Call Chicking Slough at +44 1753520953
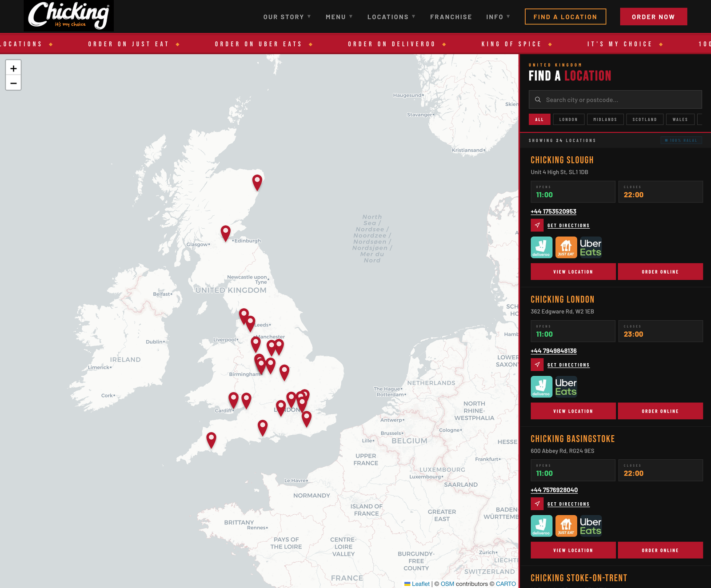711x588 pixels. point(553,211)
